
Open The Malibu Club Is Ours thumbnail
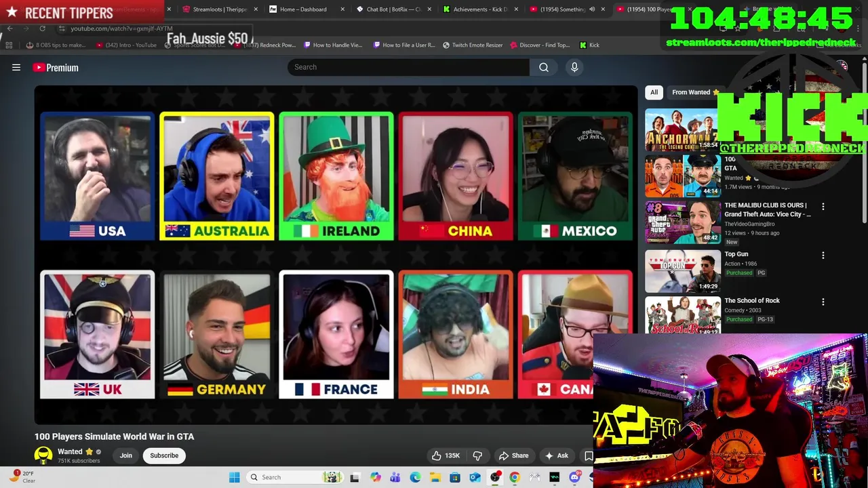tap(682, 222)
